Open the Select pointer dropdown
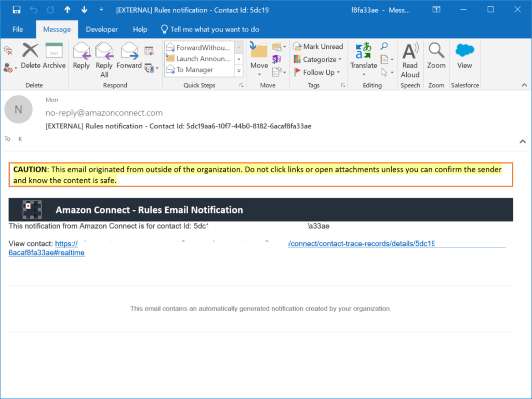 point(387,72)
